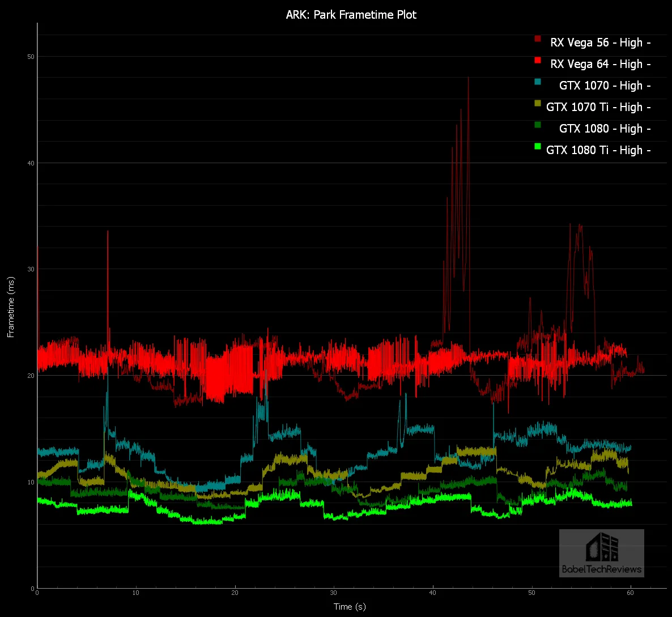Click the GTX 1070 legend color swatch
This screenshot has width=672, height=617.
point(537,82)
